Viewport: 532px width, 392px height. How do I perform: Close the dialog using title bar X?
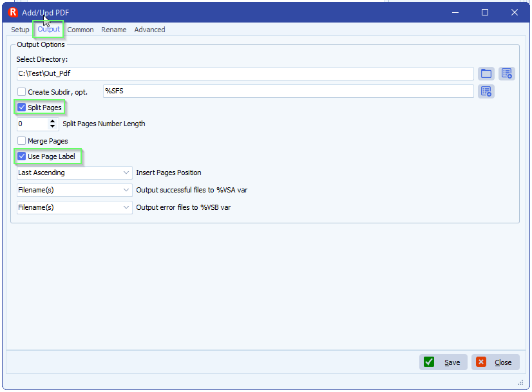coord(514,12)
